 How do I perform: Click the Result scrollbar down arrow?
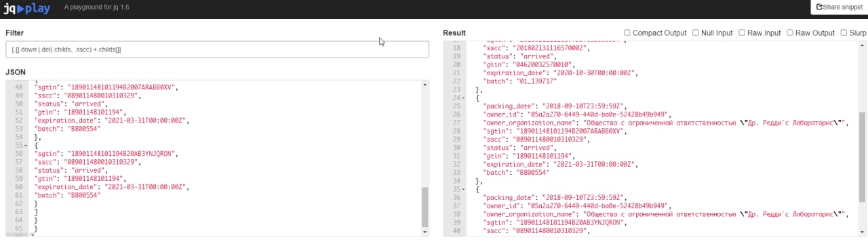863,232
